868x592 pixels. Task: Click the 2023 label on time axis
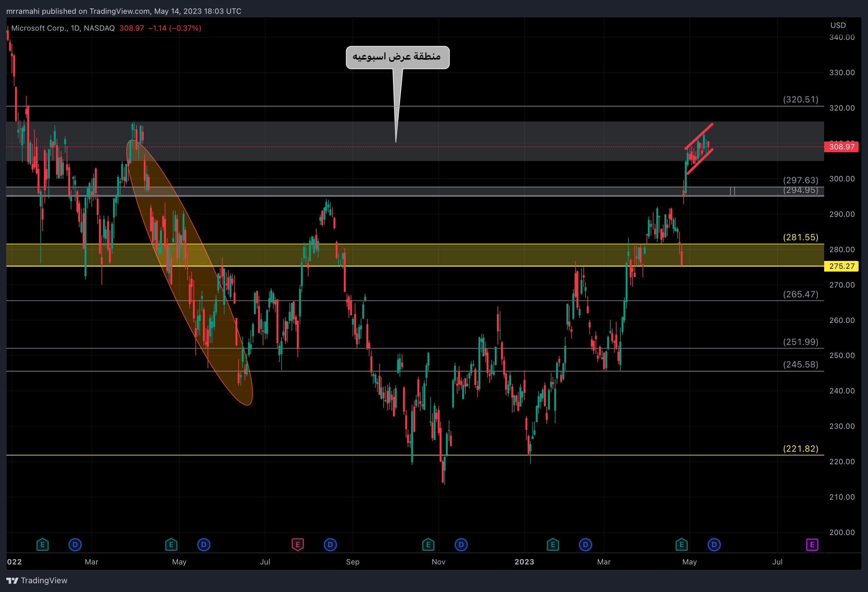pyautogui.click(x=524, y=562)
